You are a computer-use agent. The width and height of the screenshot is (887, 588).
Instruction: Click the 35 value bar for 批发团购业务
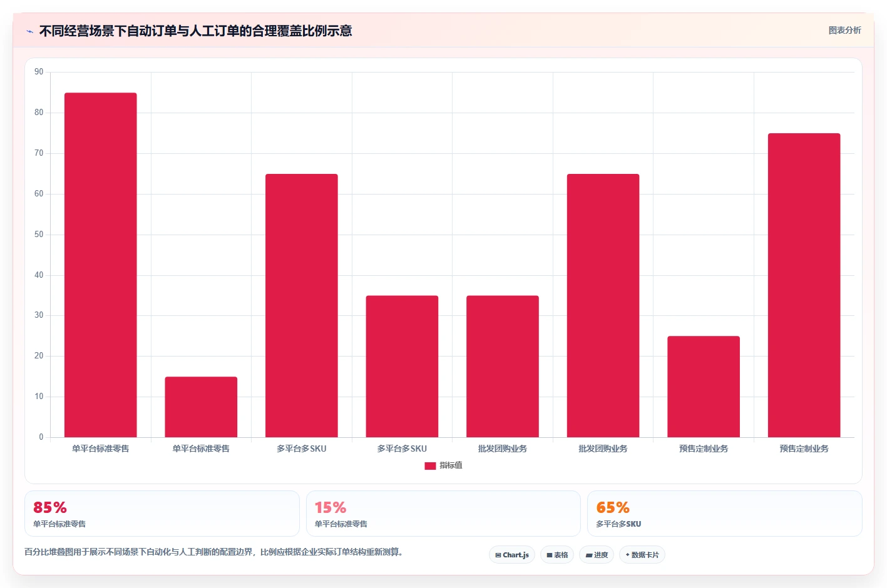(x=503, y=367)
